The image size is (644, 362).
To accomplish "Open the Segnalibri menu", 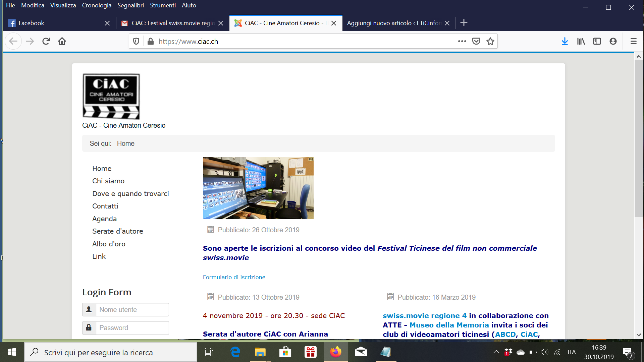I will pos(130,5).
